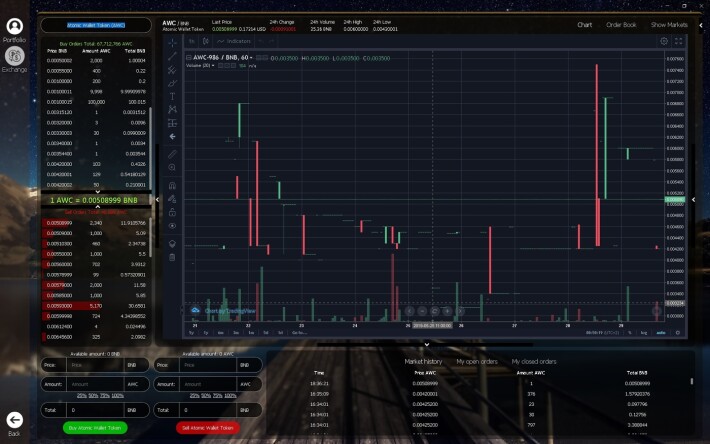Switch to the Order Book view

pos(621,25)
